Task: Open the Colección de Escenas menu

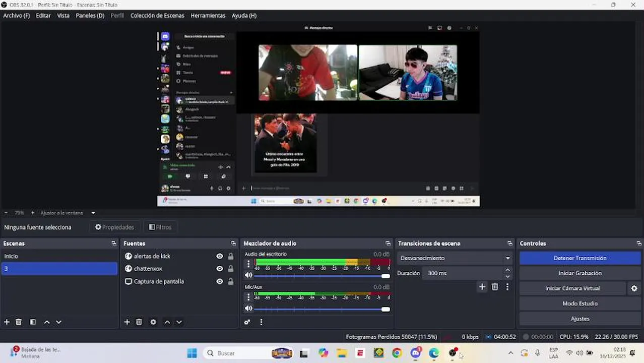Action: point(157,16)
